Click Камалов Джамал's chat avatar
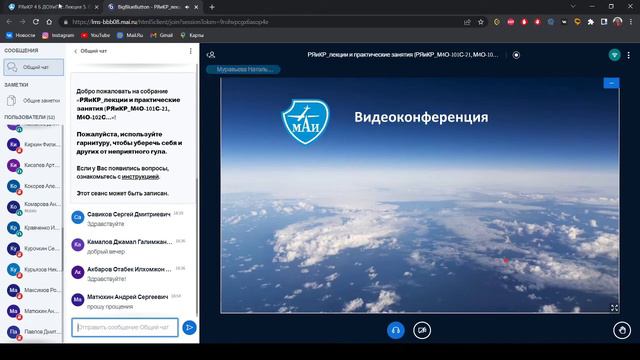640x360 pixels. click(78, 244)
